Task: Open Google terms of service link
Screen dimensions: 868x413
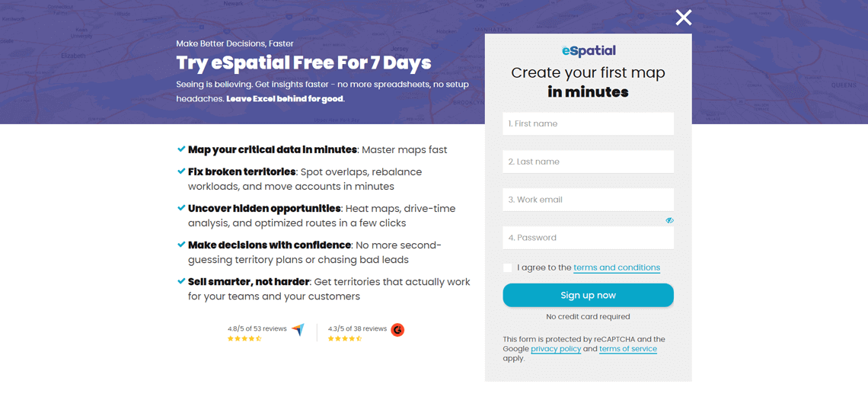Action: [628, 349]
